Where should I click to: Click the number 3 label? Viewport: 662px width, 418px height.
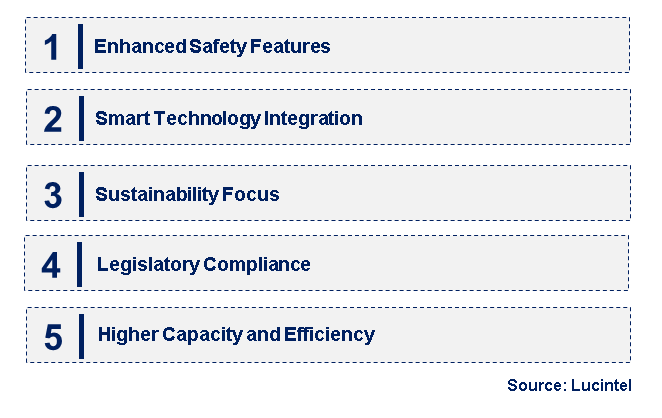[x=53, y=195]
